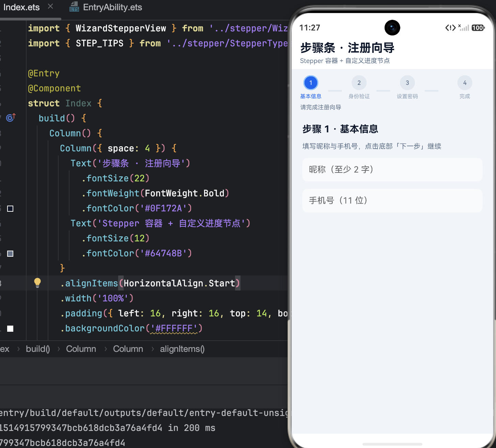Click the 11:27 clock in phone status bar
The height and width of the screenshot is (448, 496).
click(x=310, y=28)
